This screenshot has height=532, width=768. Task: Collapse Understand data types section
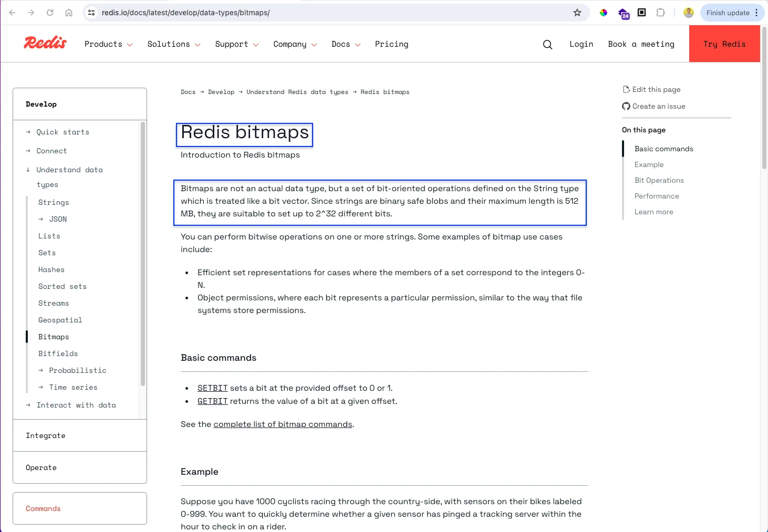[28, 170]
